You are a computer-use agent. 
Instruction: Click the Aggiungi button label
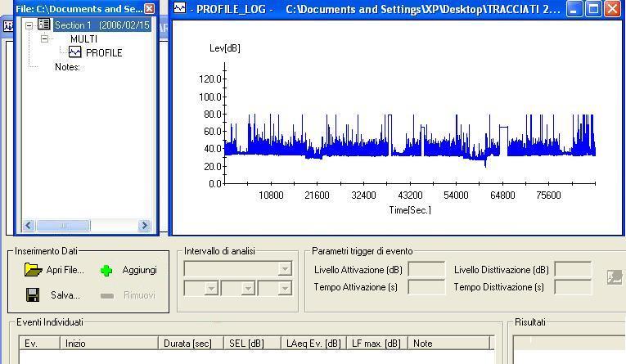pyautogui.click(x=139, y=270)
